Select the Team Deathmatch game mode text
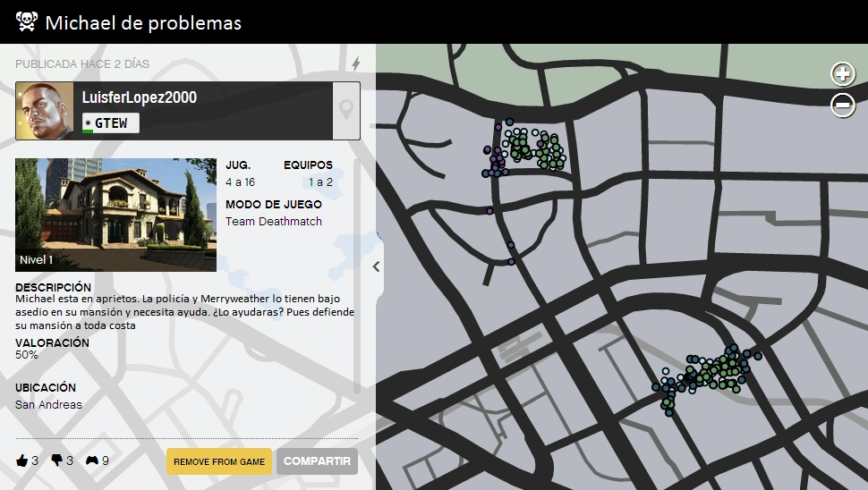 point(273,221)
